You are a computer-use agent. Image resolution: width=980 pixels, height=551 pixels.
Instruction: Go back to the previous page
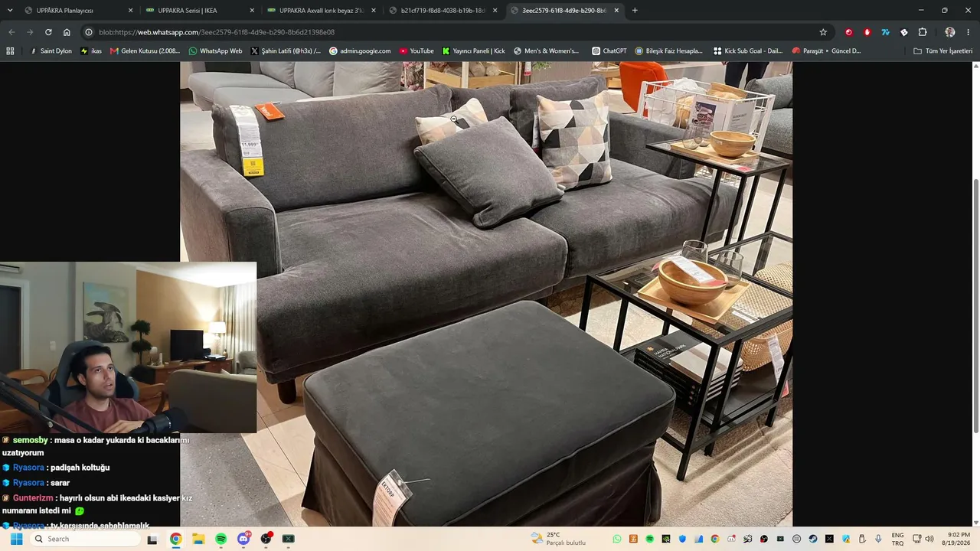11,32
